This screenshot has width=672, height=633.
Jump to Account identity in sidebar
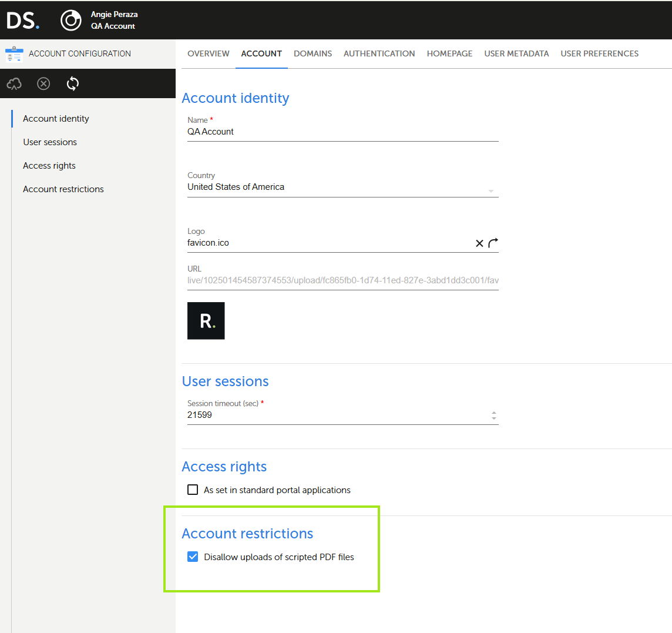(56, 118)
